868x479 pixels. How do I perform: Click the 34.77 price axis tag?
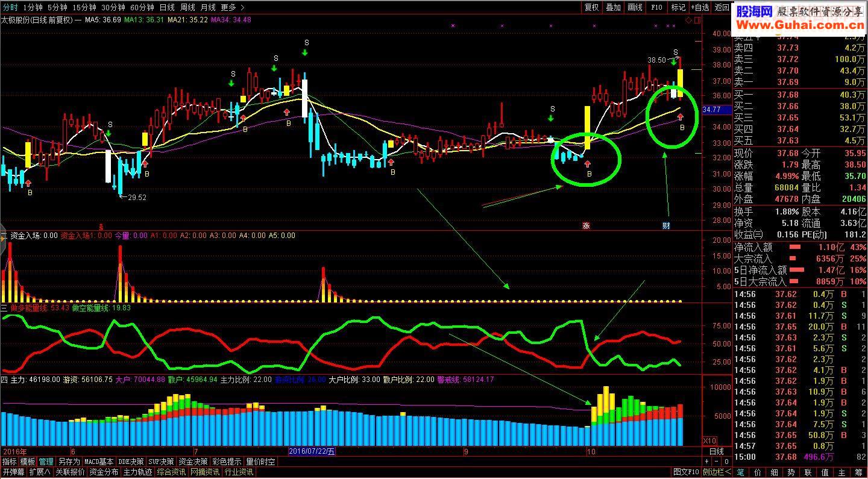click(x=717, y=110)
